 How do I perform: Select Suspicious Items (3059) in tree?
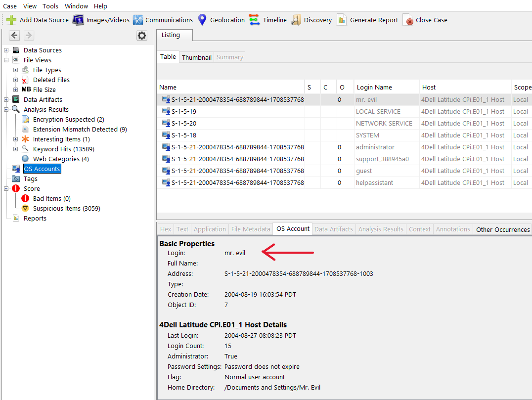pos(66,209)
